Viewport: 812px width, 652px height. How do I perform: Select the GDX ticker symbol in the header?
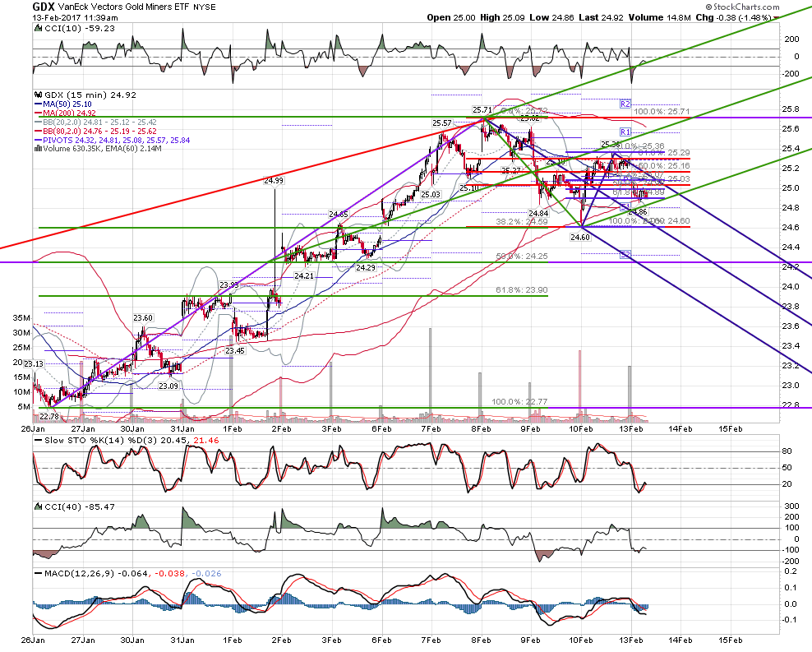[x=44, y=7]
